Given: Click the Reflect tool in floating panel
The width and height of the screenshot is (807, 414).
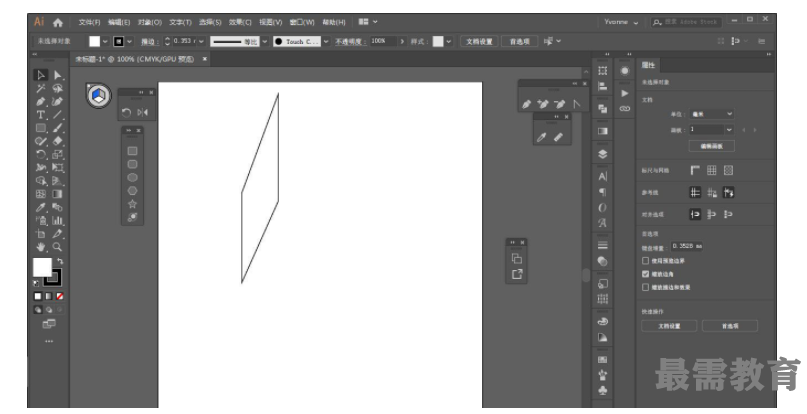Looking at the screenshot, I should [143, 112].
